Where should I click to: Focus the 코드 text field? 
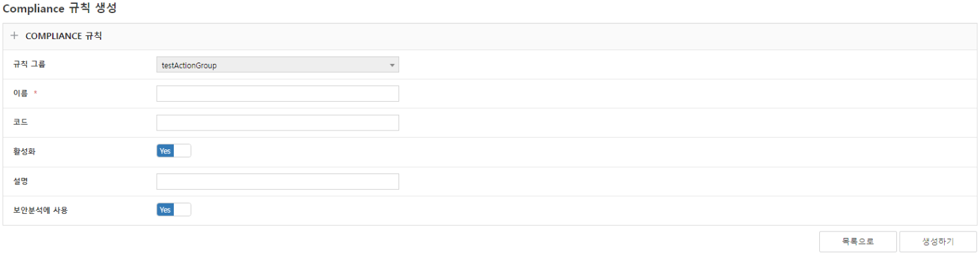(278, 123)
